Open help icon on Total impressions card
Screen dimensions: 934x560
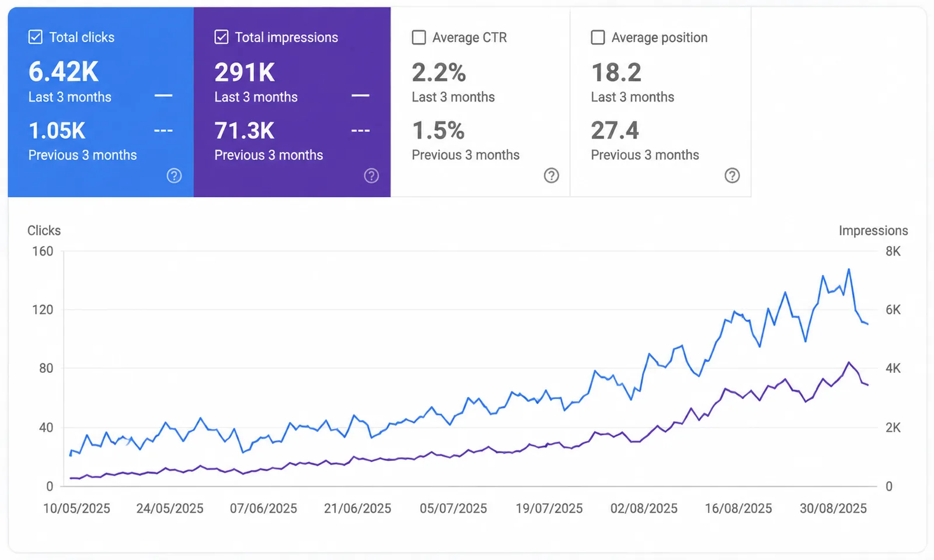coord(371,176)
